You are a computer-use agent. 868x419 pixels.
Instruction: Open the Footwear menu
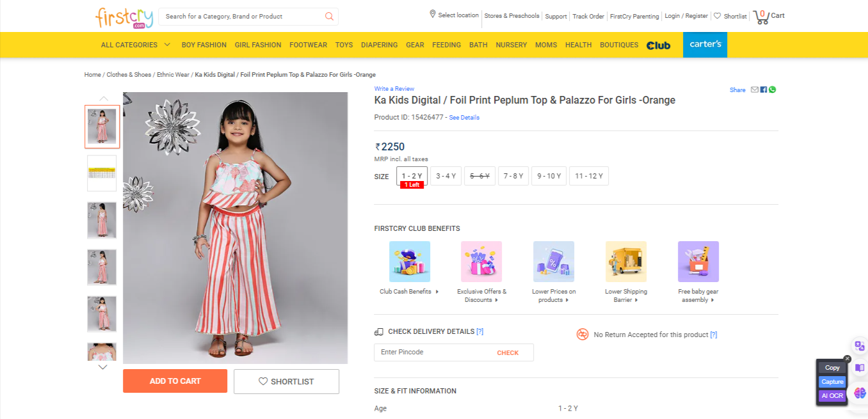coord(308,45)
